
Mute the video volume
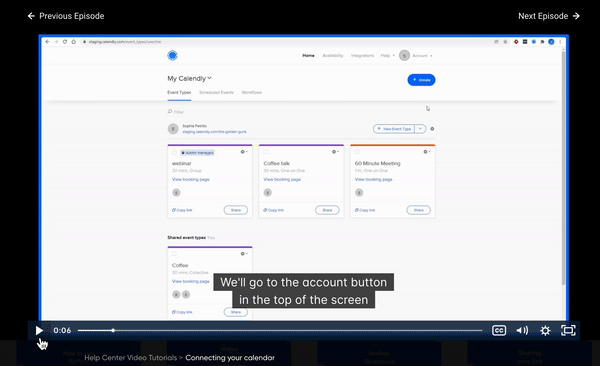tap(522, 330)
